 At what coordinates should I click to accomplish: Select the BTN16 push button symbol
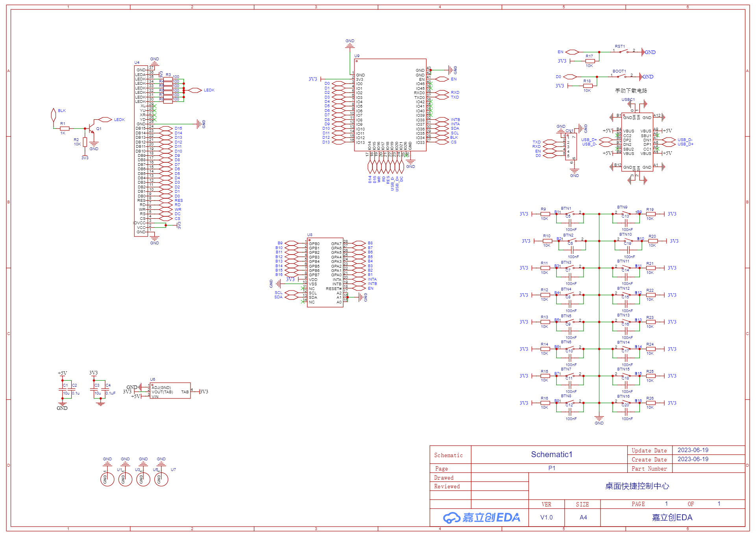(x=626, y=403)
